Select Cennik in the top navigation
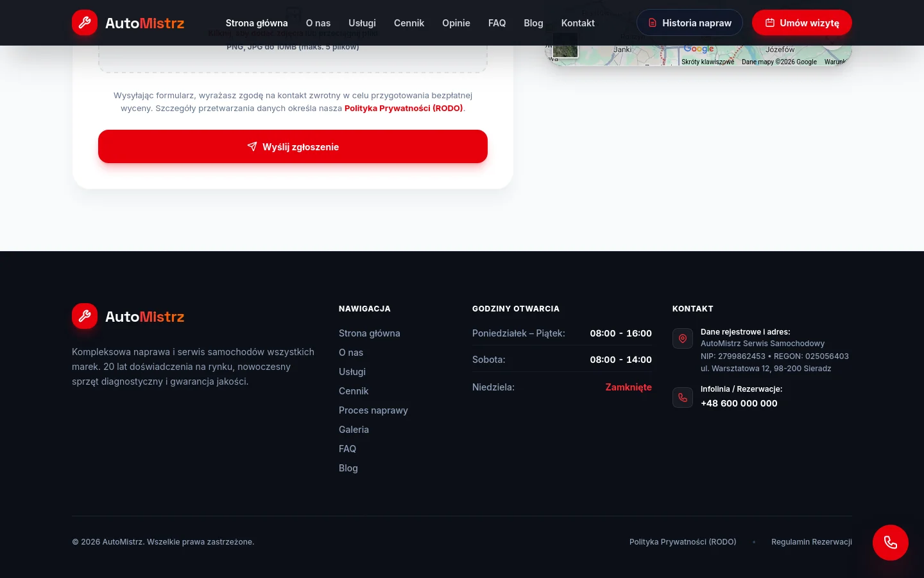 click(x=409, y=23)
